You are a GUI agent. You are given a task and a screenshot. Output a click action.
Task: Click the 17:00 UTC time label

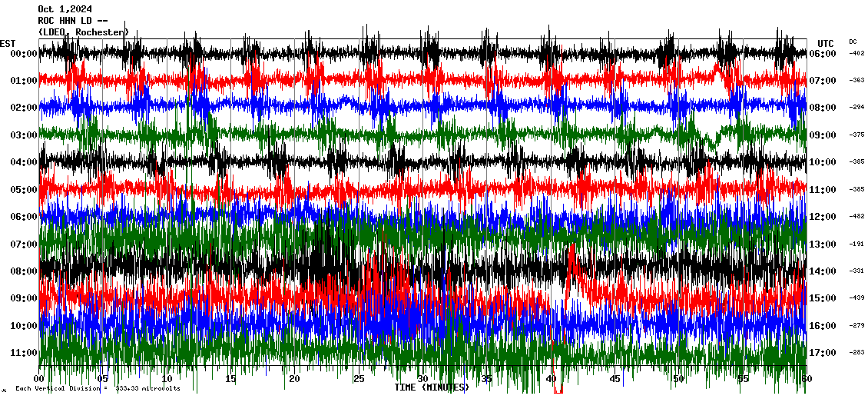point(826,353)
